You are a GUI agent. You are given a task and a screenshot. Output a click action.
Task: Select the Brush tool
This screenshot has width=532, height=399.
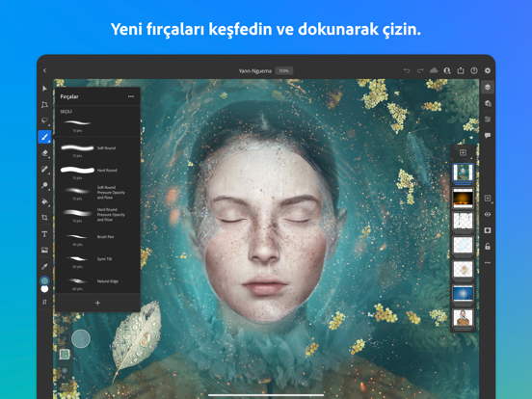click(44, 137)
